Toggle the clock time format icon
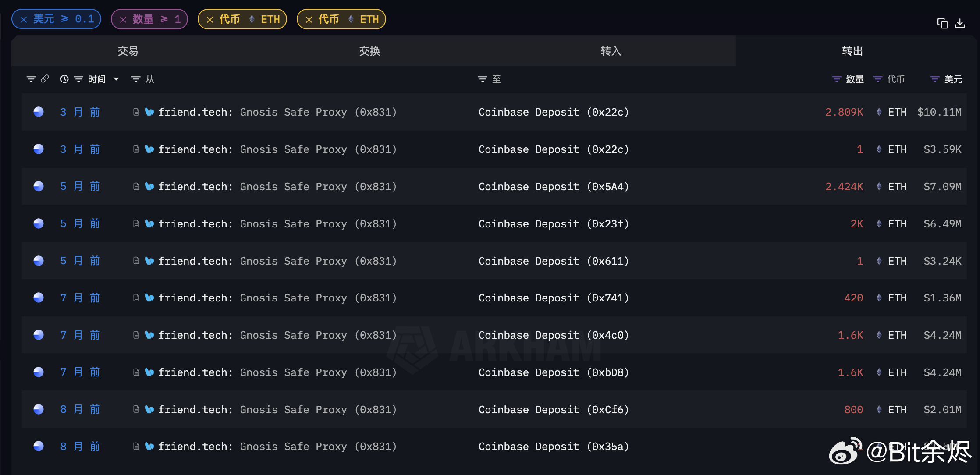The image size is (980, 475). pyautogui.click(x=64, y=79)
